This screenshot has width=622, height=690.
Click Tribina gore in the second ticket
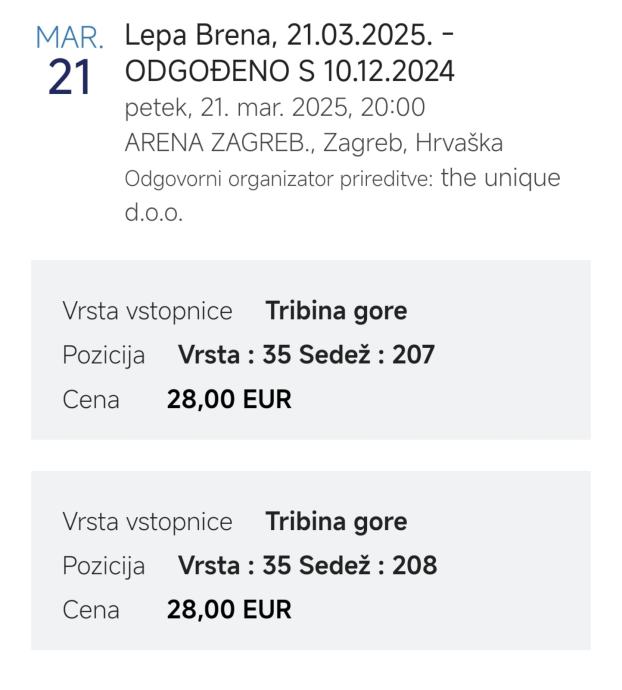336,522
